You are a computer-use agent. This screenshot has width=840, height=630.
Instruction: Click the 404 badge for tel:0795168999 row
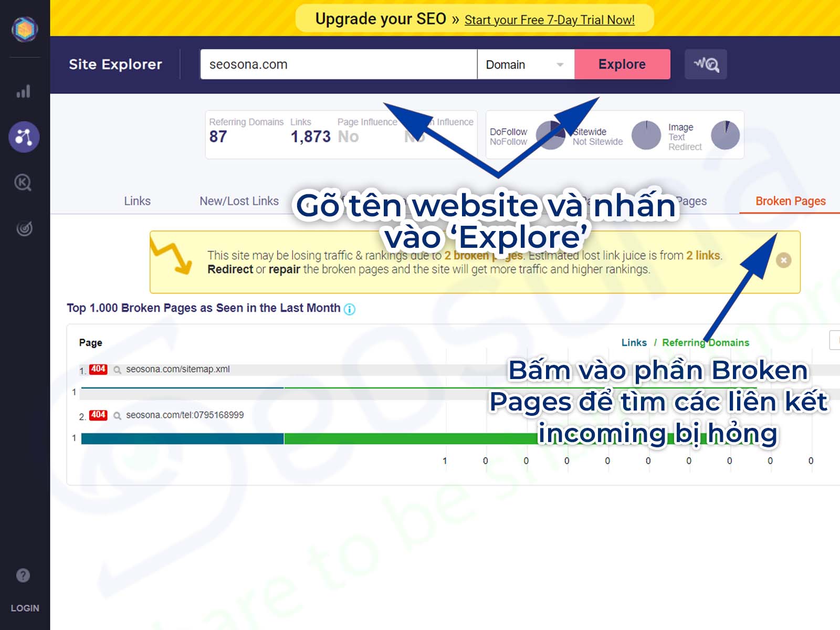coord(98,415)
